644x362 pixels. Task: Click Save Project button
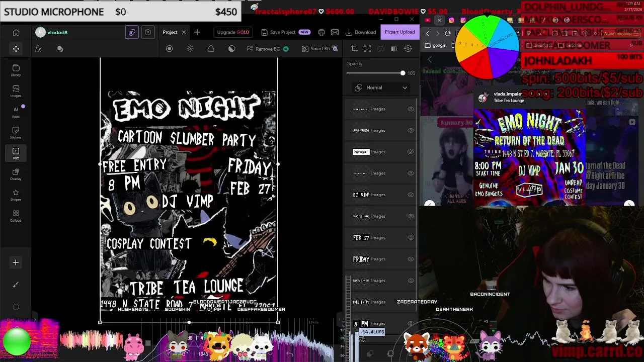pyautogui.click(x=285, y=32)
